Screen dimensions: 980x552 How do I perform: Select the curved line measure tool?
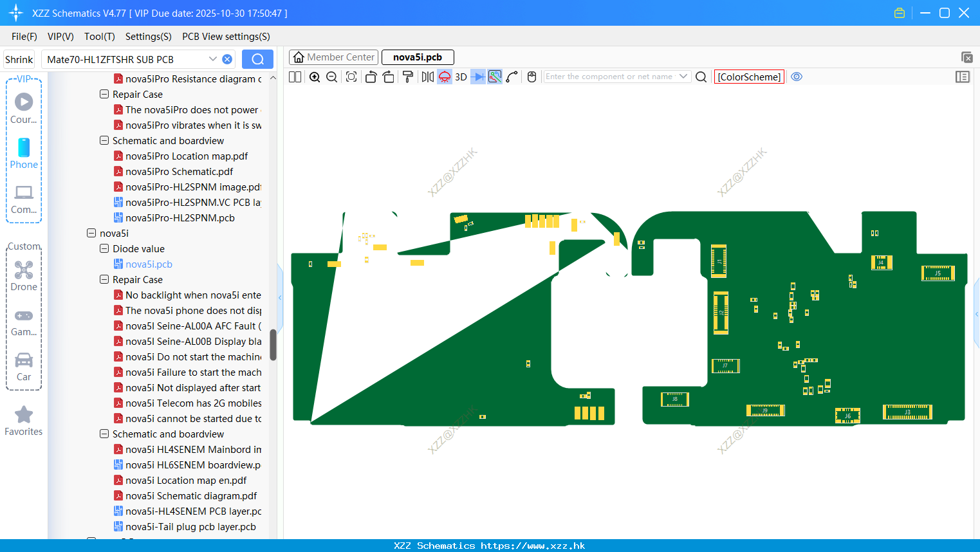pos(512,77)
